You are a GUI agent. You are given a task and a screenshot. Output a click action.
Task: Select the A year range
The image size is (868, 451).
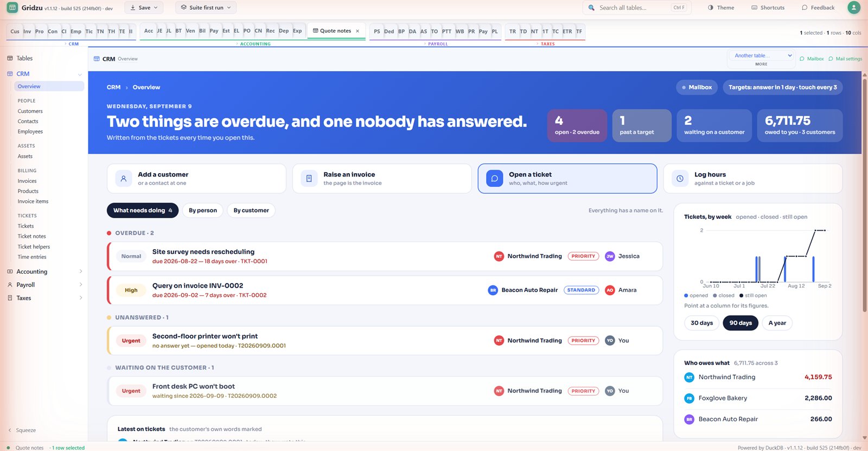[777, 323]
